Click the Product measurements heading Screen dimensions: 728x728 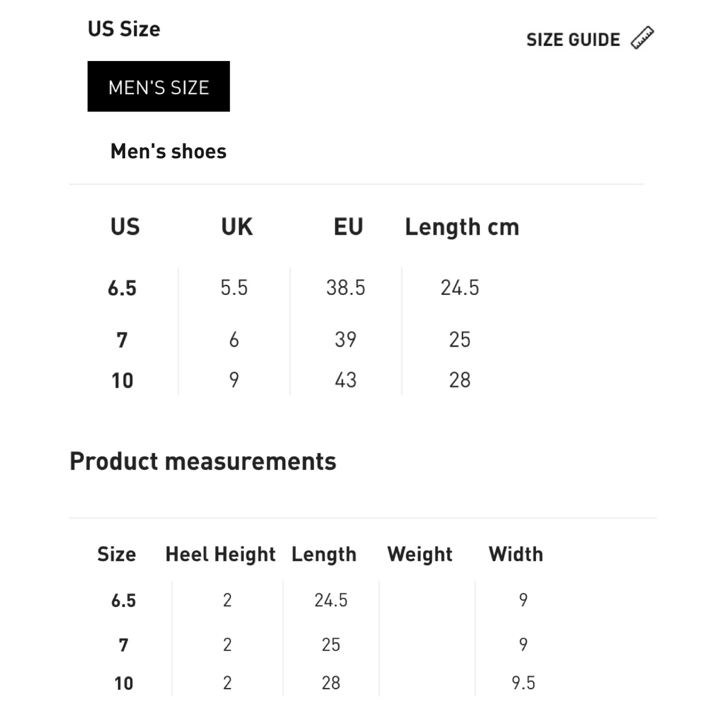[x=203, y=461]
